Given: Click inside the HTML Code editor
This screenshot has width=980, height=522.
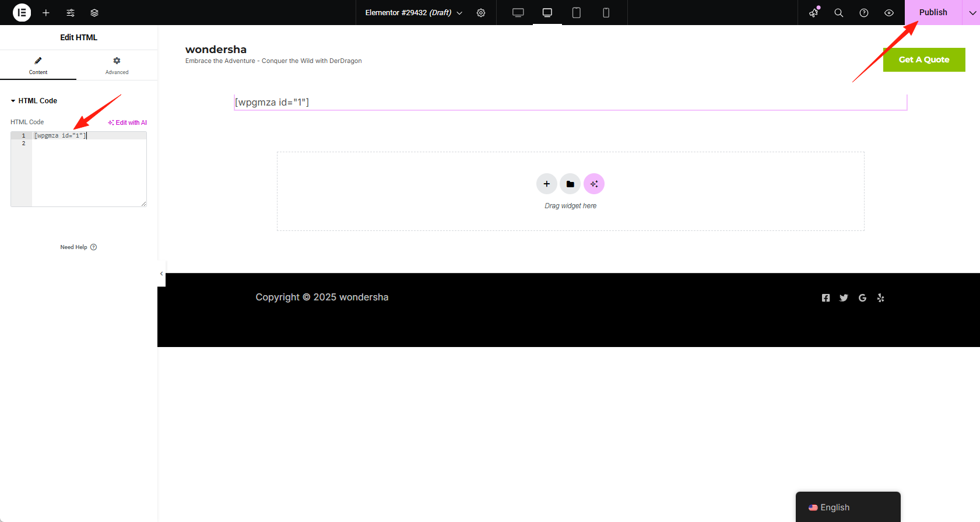Looking at the screenshot, I should (x=87, y=169).
